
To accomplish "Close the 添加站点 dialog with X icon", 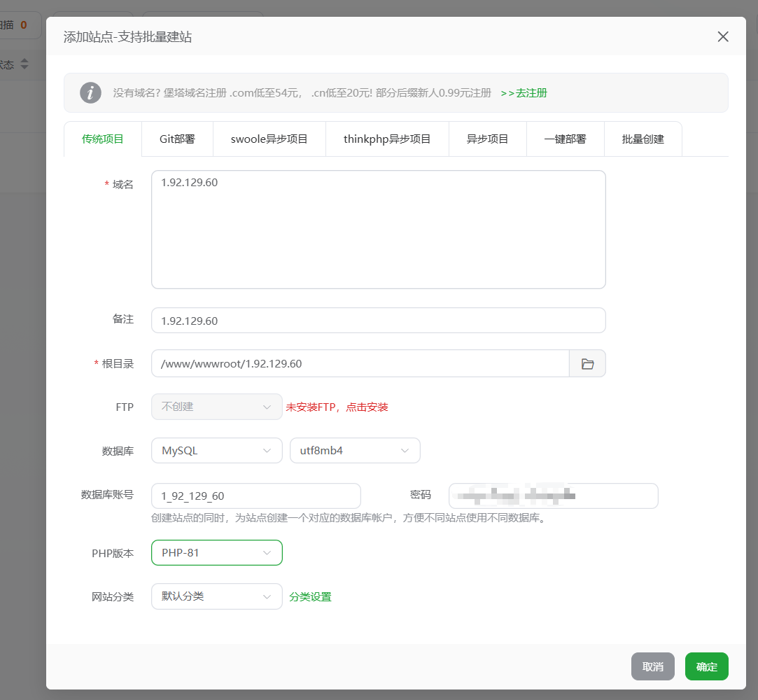I will point(723,37).
